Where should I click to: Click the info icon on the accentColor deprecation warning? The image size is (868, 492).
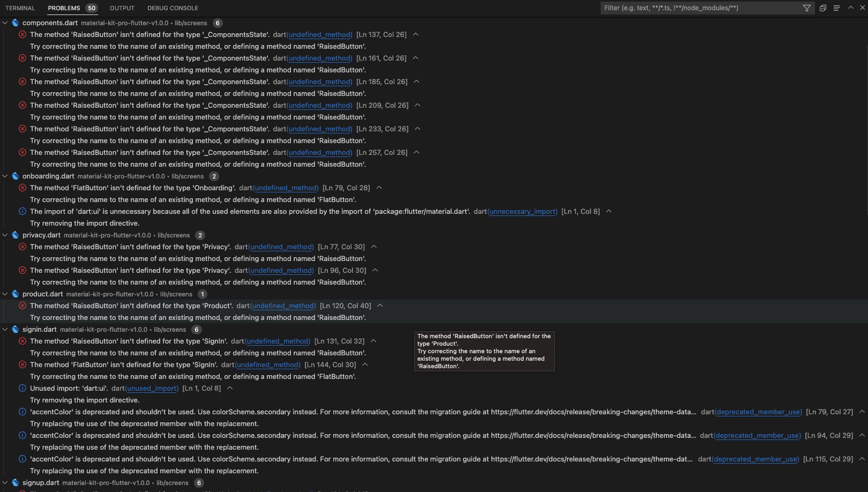click(x=21, y=412)
